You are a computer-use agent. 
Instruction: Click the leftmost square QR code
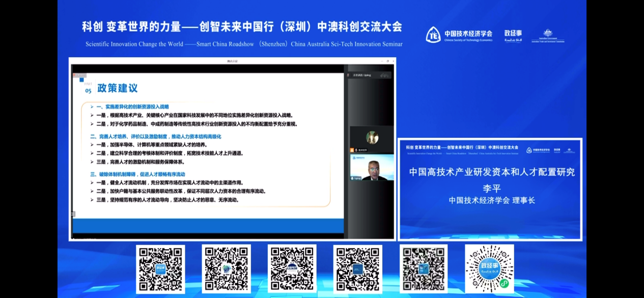coord(160,268)
